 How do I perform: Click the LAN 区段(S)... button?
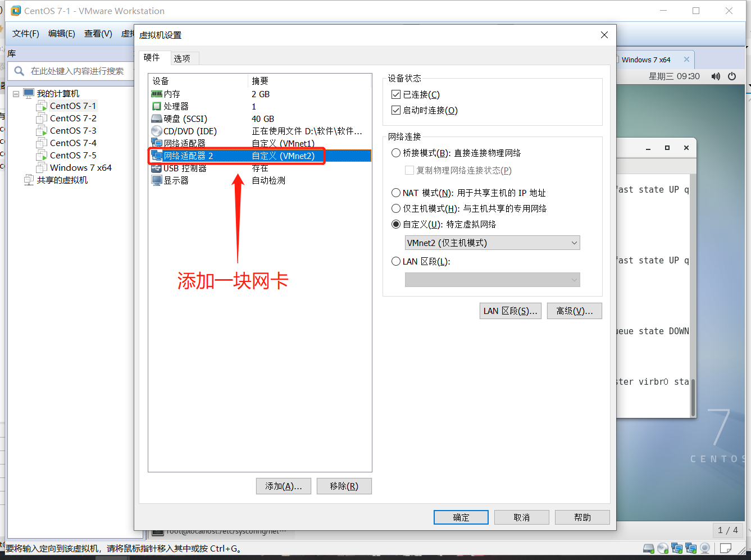[x=511, y=311]
